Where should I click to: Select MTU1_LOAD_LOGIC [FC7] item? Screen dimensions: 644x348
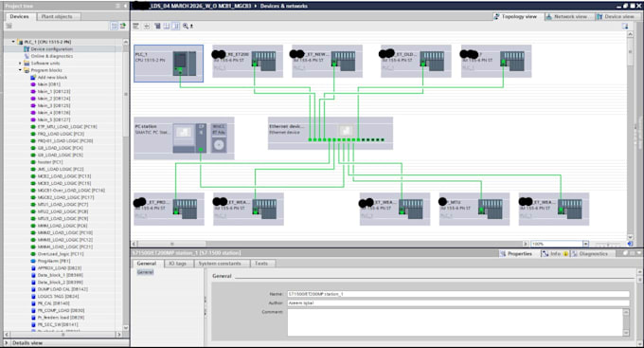click(63, 205)
